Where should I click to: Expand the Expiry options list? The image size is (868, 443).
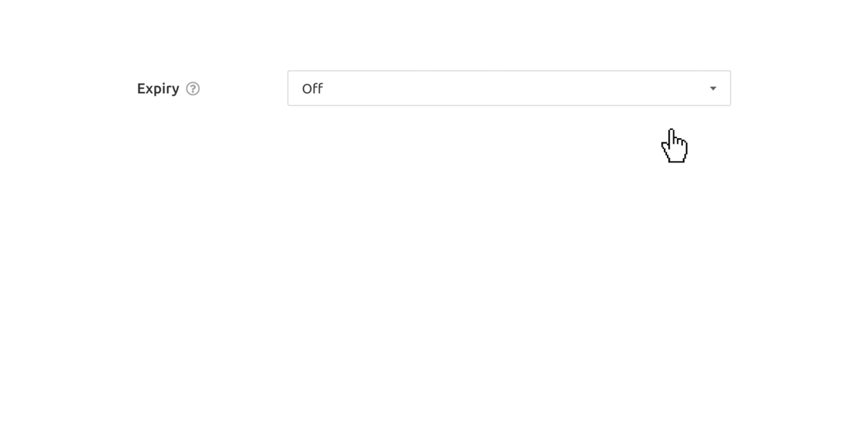pyautogui.click(x=509, y=88)
